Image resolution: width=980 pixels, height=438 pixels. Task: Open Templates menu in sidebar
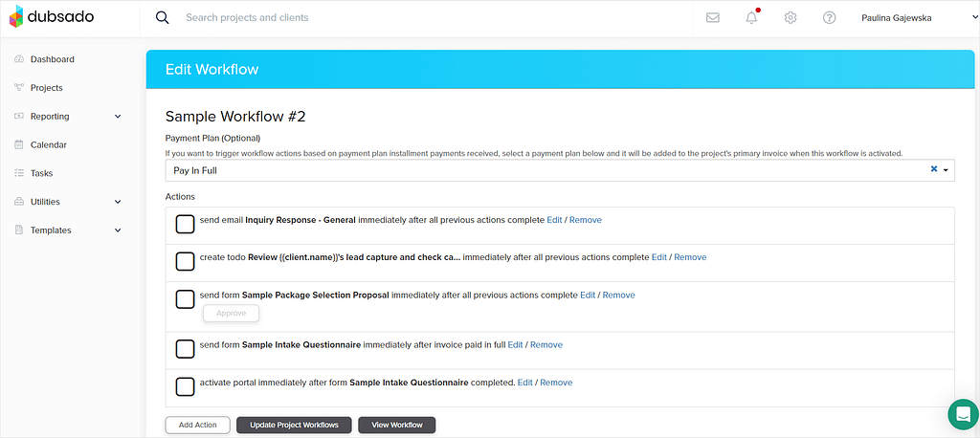pos(52,230)
